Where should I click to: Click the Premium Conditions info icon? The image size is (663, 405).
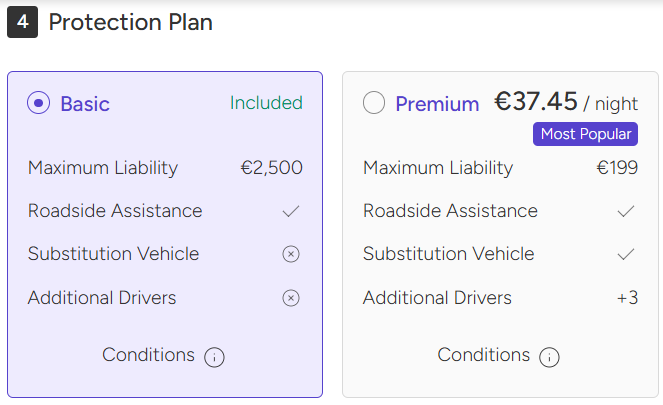(549, 357)
